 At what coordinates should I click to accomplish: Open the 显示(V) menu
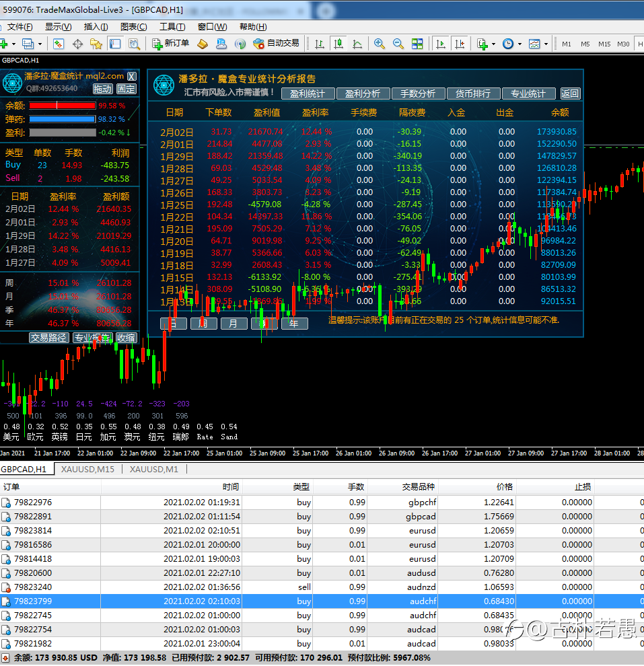click(59, 27)
